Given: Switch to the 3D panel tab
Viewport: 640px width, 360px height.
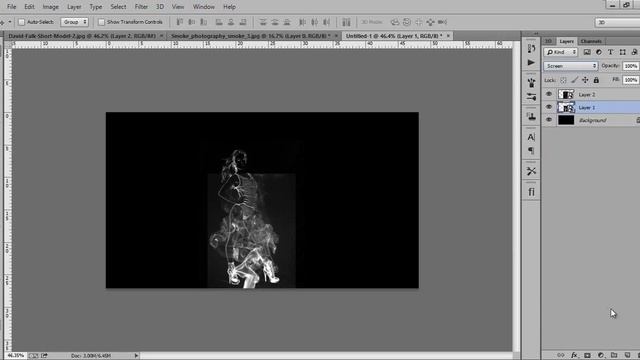Looking at the screenshot, I should click(x=549, y=41).
